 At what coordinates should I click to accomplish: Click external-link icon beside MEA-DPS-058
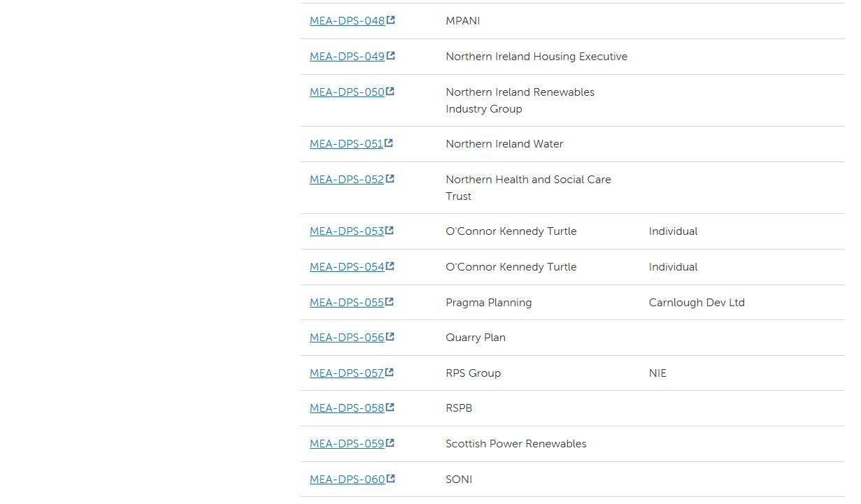pyautogui.click(x=390, y=408)
